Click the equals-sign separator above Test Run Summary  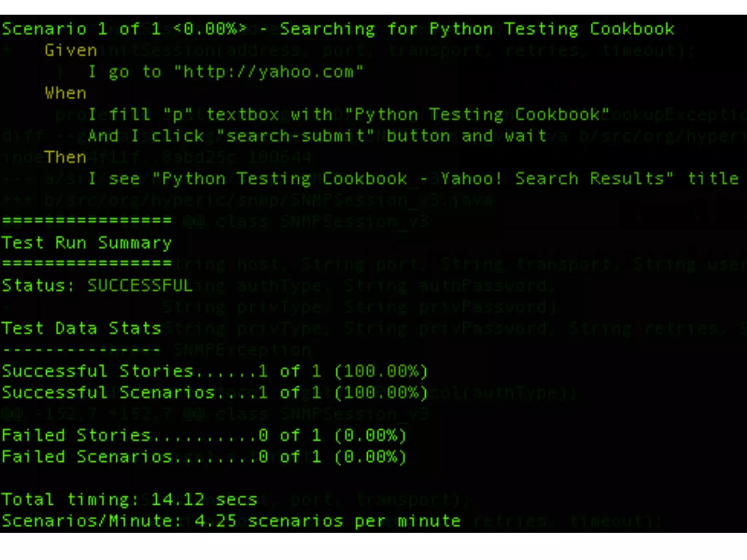pyautogui.click(x=87, y=221)
